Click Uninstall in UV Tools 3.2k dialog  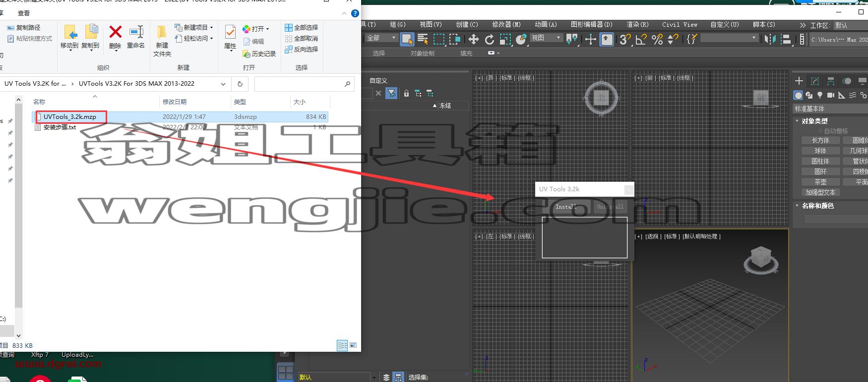tap(610, 207)
